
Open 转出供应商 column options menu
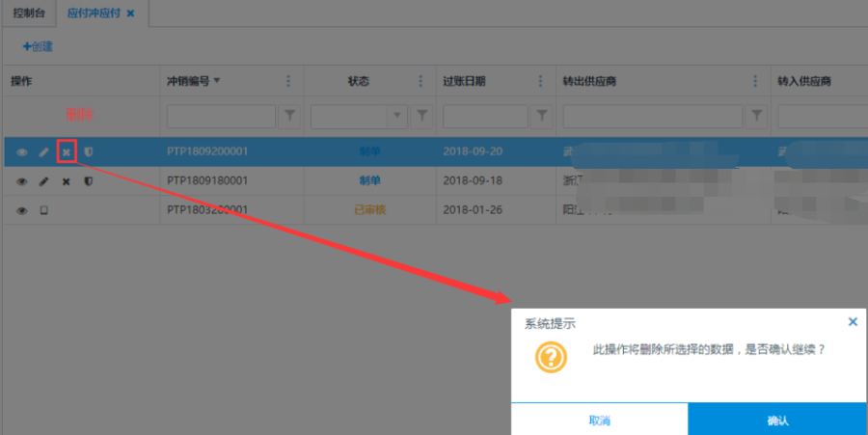[756, 81]
